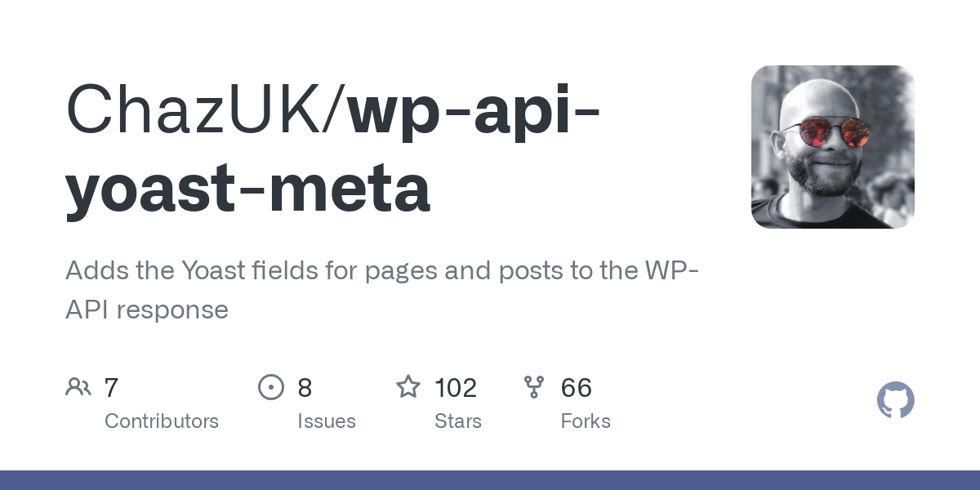
Task: Select the 8 issues count
Action: tap(305, 387)
